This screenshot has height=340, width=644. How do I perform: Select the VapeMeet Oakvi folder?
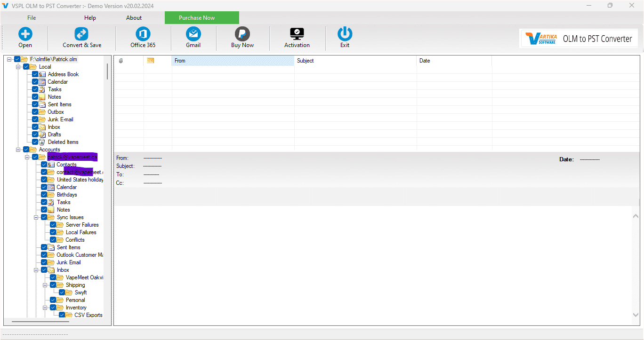tap(84, 277)
